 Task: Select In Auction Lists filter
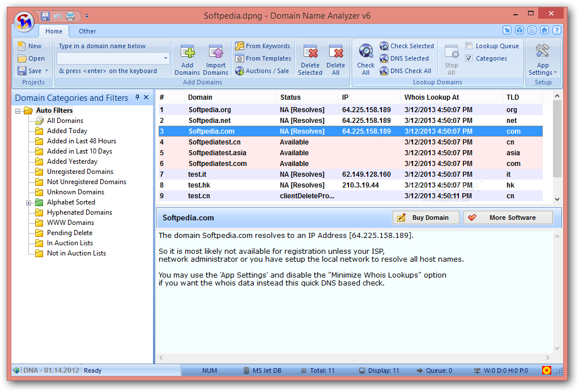click(70, 243)
